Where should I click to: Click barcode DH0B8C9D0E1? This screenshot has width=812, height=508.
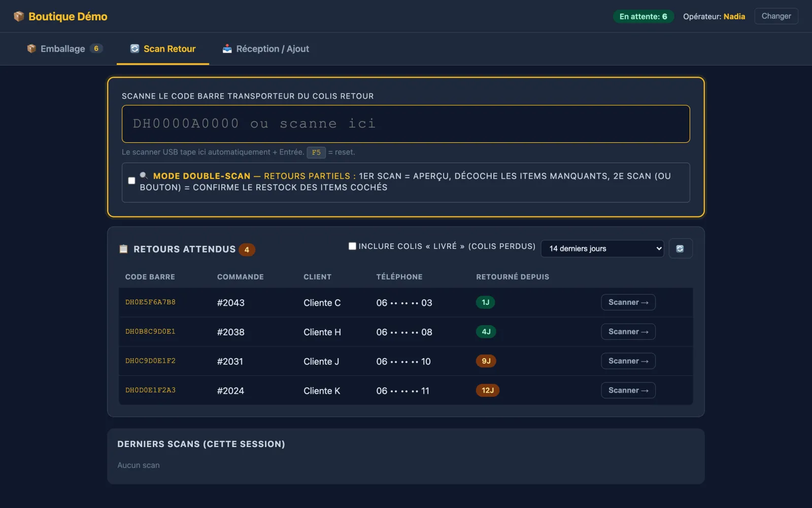tap(150, 332)
